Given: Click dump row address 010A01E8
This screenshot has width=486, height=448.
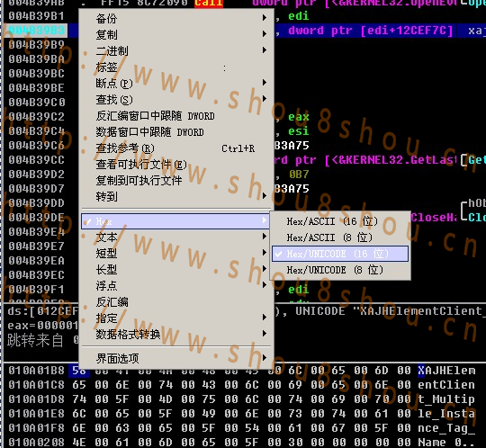Looking at the screenshot, I should [x=36, y=414].
